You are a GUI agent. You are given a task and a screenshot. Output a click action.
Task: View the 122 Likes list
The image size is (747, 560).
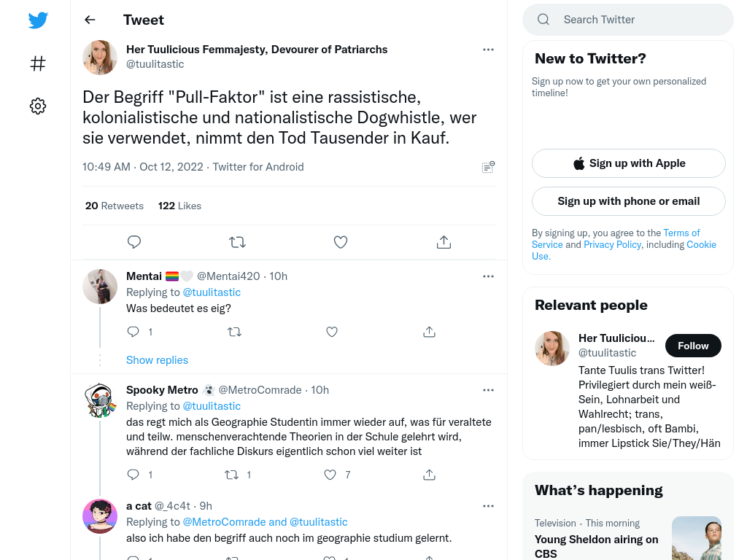pyautogui.click(x=179, y=206)
